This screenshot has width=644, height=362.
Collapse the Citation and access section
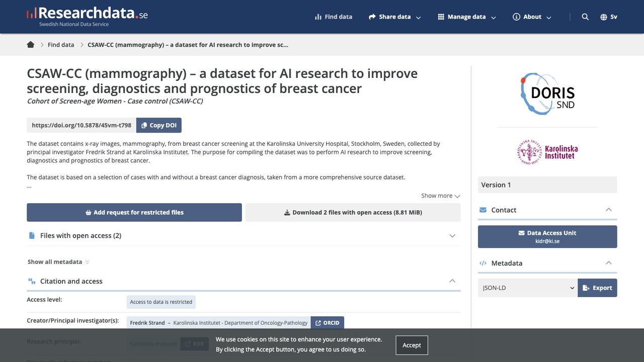tap(244, 281)
